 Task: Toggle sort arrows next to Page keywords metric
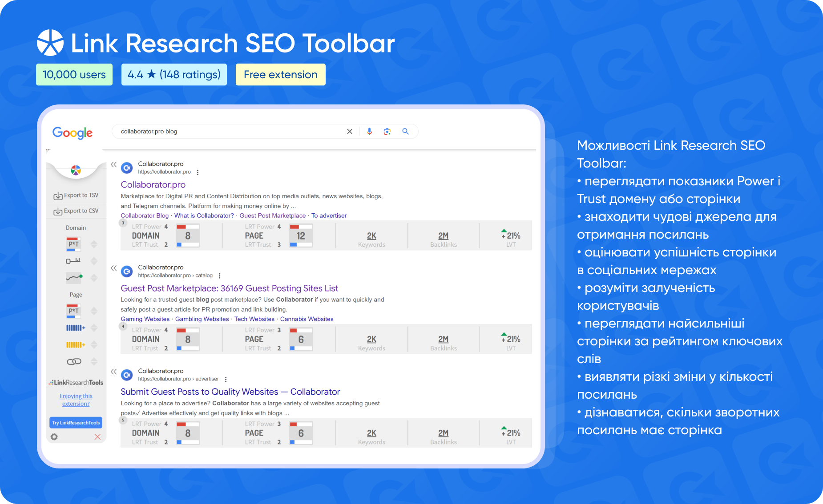tap(94, 328)
